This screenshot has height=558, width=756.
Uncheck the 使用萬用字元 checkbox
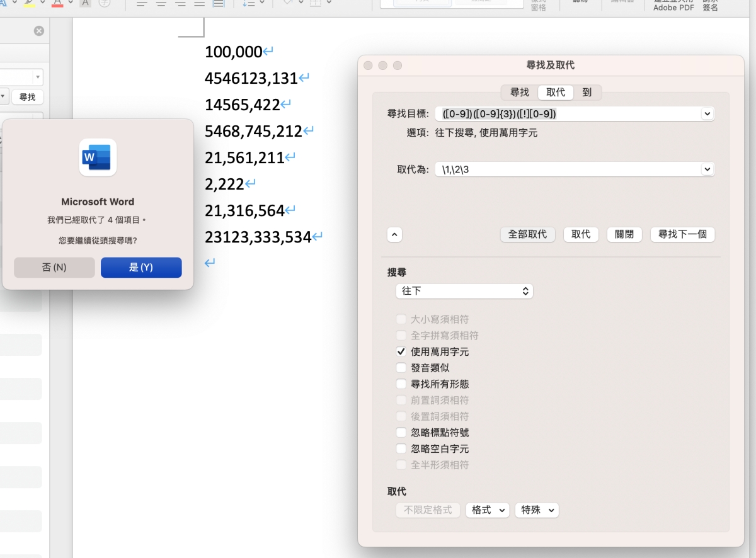[401, 352]
